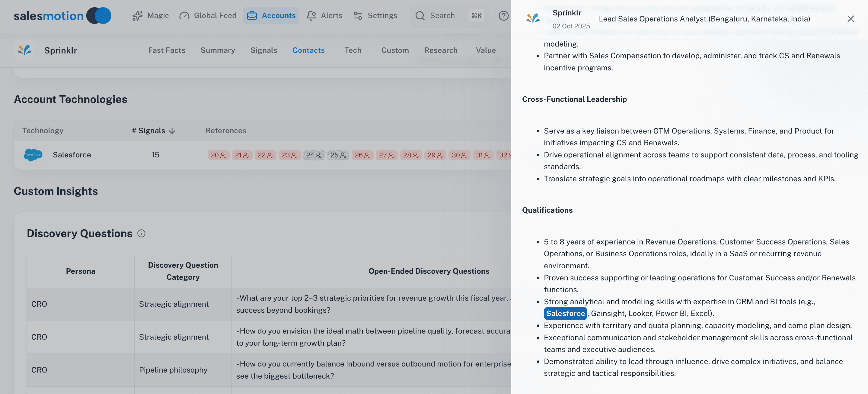Image resolution: width=868 pixels, height=394 pixels.
Task: Click the Custom Insights heading
Action: pos(56,191)
